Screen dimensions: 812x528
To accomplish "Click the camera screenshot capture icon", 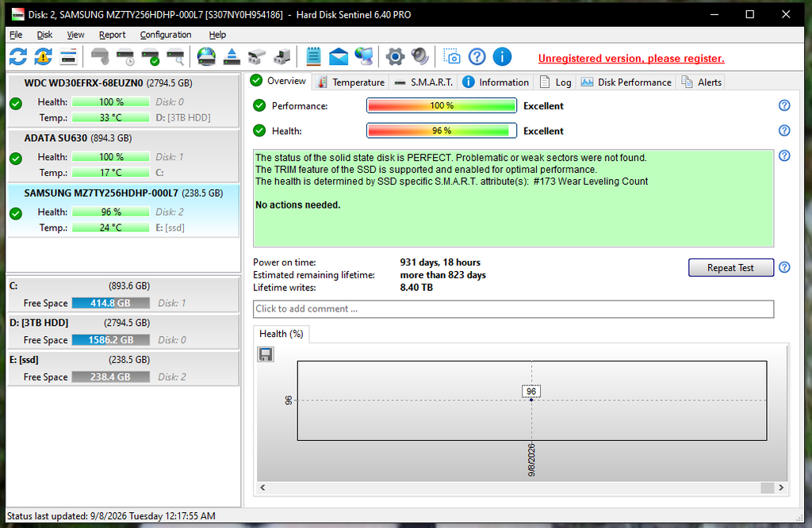I will [451, 56].
